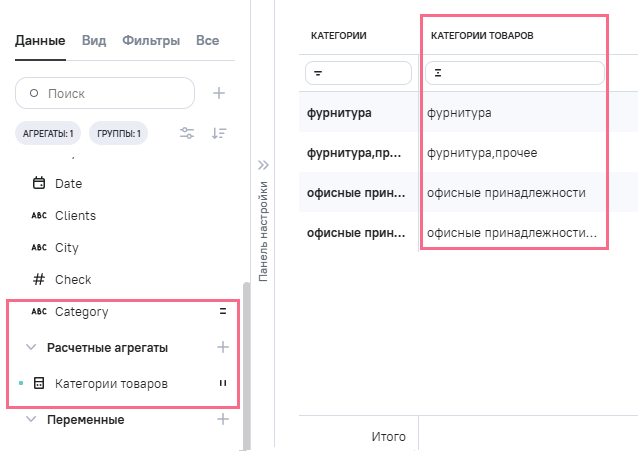Collapse the Расчетные агрегаты section
Image resolution: width=638 pixels, height=451 pixels.
[x=30, y=348]
